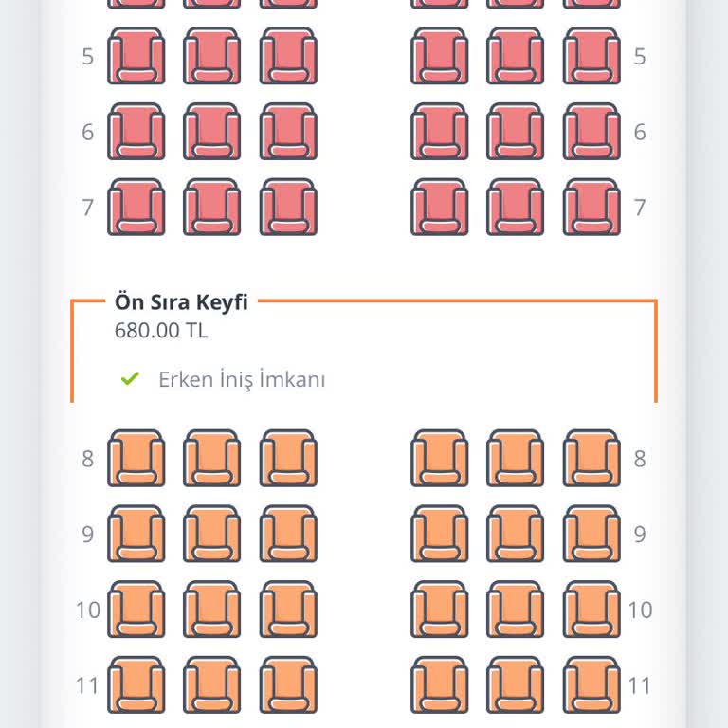Select the leftmost seat in row 5

pyautogui.click(x=136, y=56)
